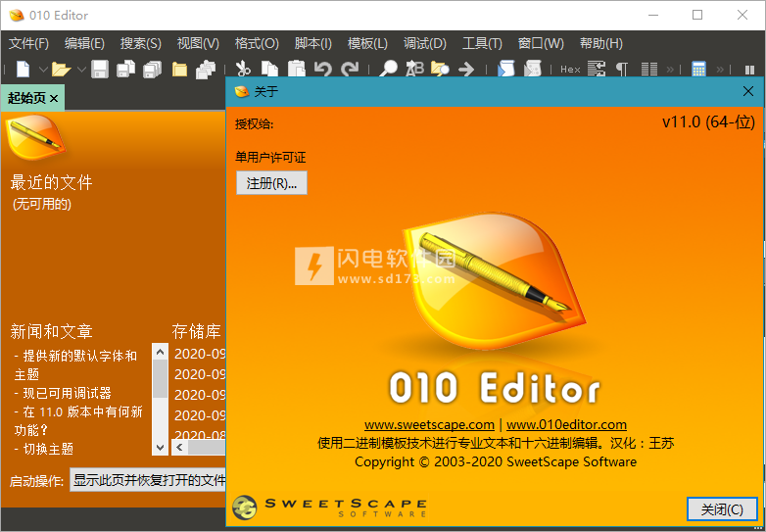This screenshot has height=532, width=766.
Task: Open the www.010editor.com link
Action: [566, 424]
